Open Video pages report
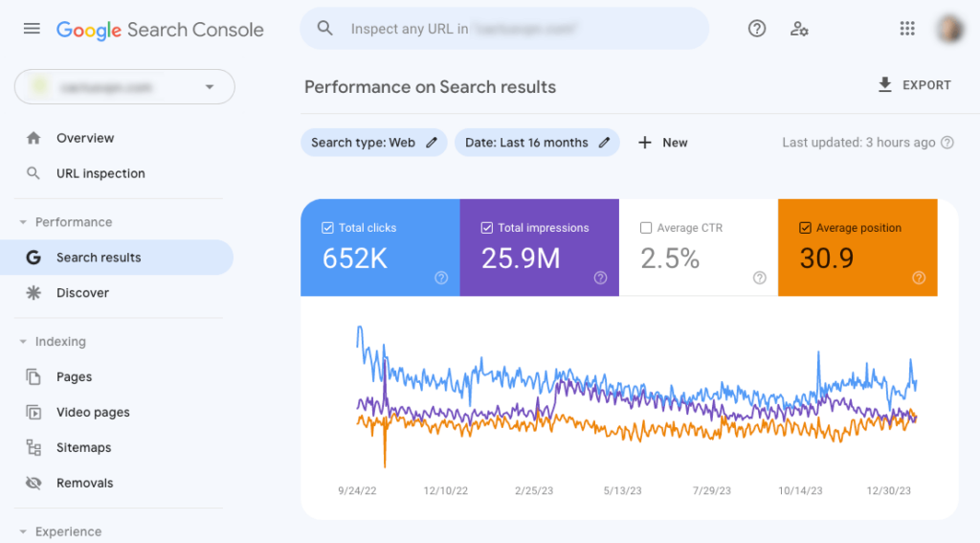This screenshot has height=543, width=980. [93, 412]
